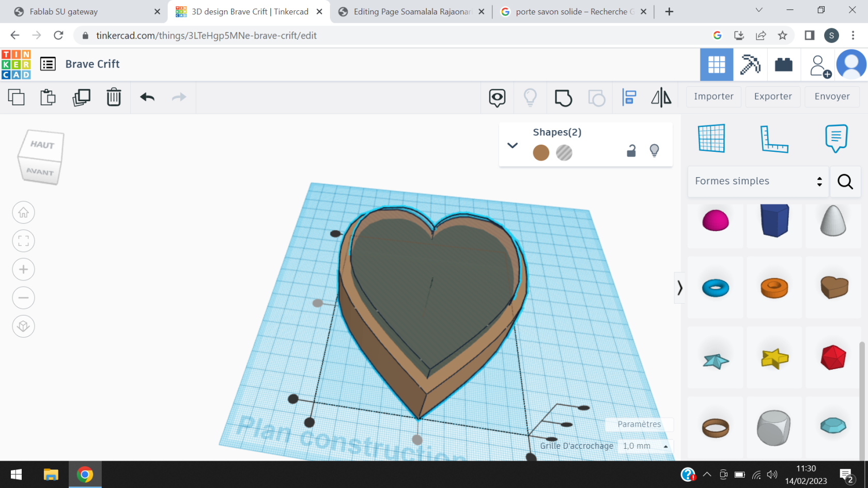This screenshot has height=488, width=868.
Task: Open the Blocks pickaxe mode
Action: click(750, 65)
